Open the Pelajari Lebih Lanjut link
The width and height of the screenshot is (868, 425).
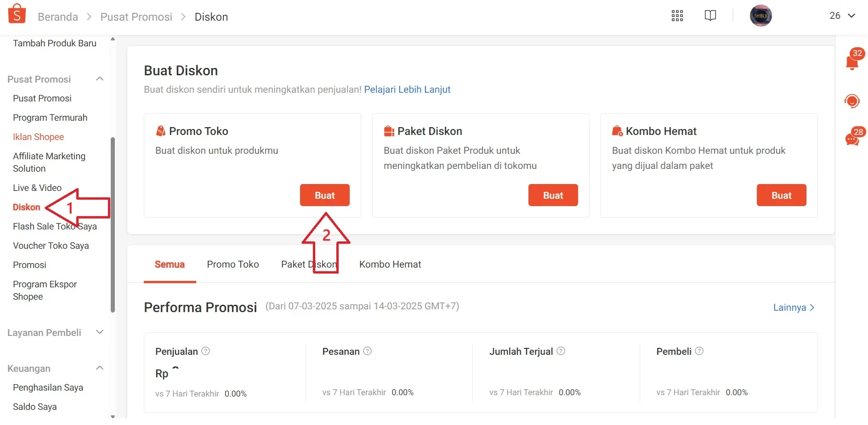tap(407, 89)
